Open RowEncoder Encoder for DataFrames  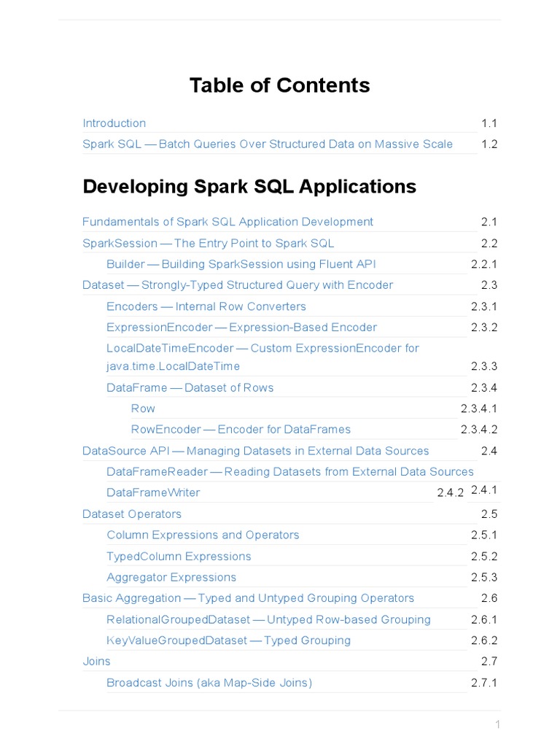[x=241, y=430]
